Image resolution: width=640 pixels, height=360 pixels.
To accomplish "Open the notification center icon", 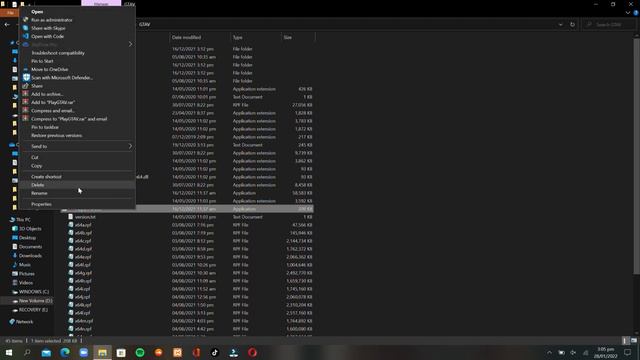I will [627, 353].
